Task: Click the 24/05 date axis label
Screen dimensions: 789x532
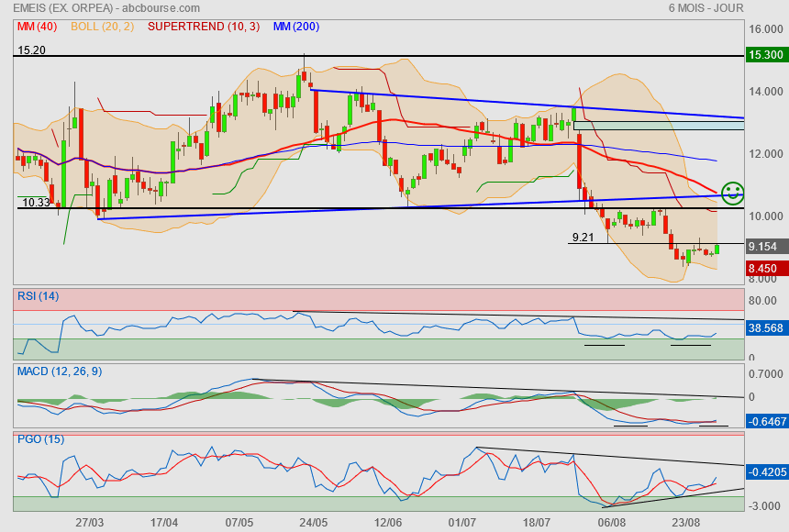Action: tap(314, 523)
